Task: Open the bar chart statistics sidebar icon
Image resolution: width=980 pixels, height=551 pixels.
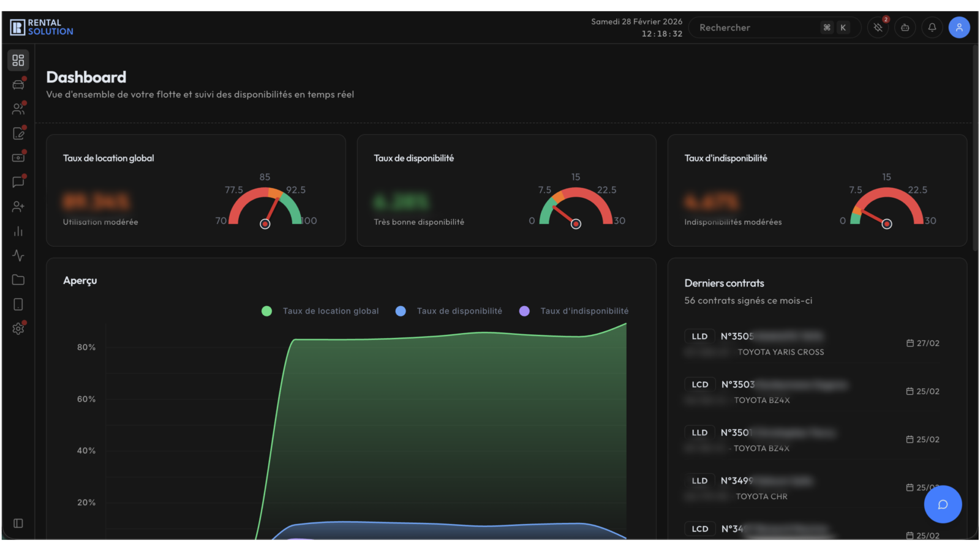Action: [x=18, y=231]
